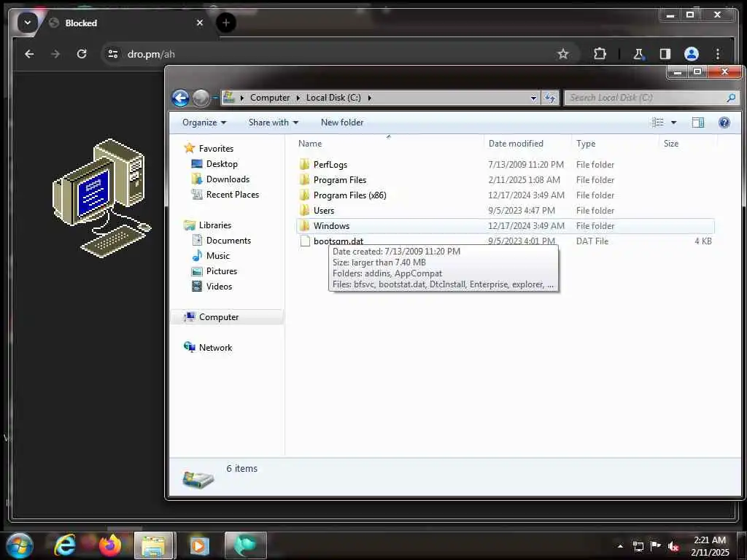Click search magnifier in Explorer
Image resolution: width=747 pixels, height=560 pixels.
click(731, 98)
